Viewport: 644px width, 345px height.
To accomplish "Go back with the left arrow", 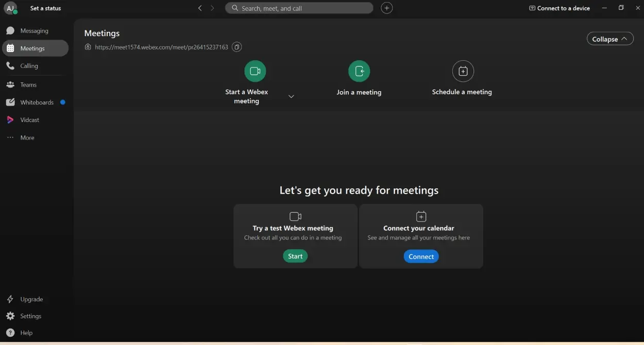I will click(x=200, y=8).
